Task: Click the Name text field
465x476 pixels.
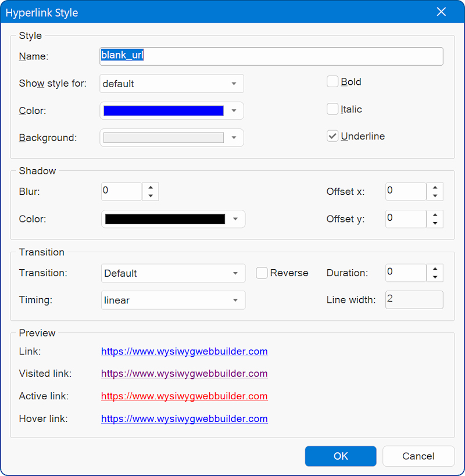Action: click(x=271, y=56)
